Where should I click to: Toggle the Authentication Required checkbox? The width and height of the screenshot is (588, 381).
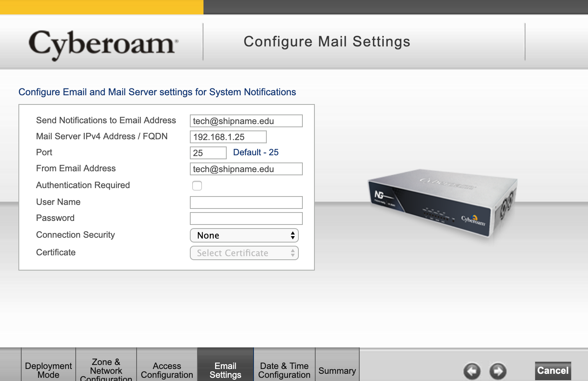pyautogui.click(x=197, y=186)
